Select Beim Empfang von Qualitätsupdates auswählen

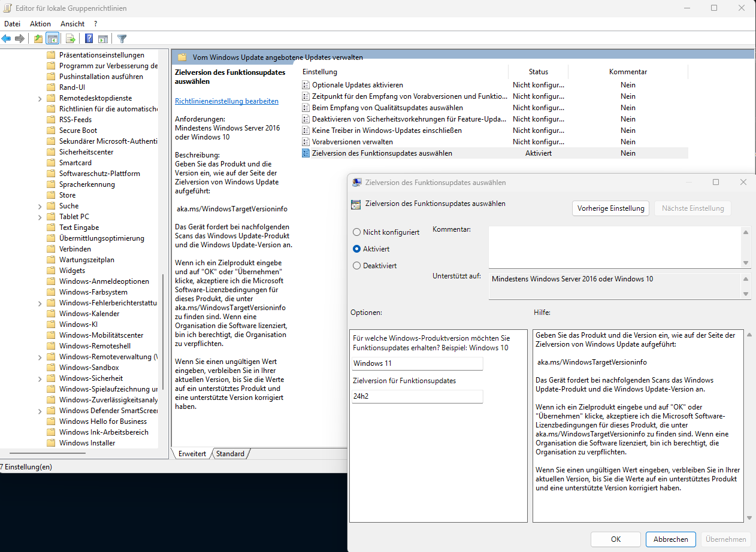tap(387, 108)
